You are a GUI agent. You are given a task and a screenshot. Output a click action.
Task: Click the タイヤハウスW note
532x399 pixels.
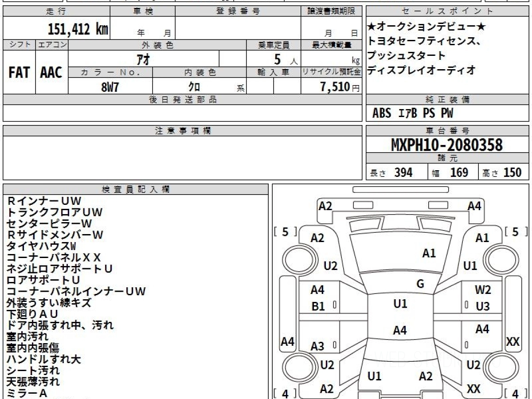(x=41, y=246)
